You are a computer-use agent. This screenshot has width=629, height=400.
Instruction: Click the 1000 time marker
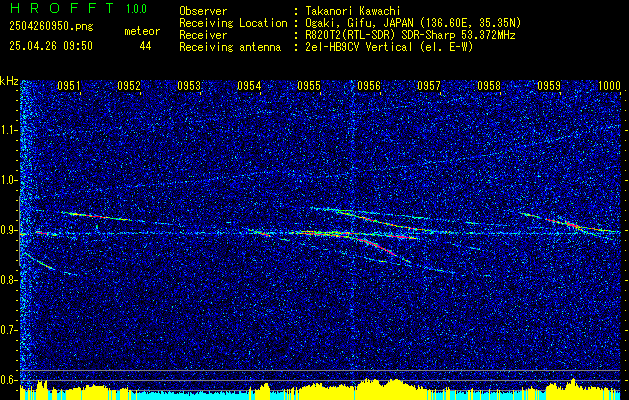point(609,85)
